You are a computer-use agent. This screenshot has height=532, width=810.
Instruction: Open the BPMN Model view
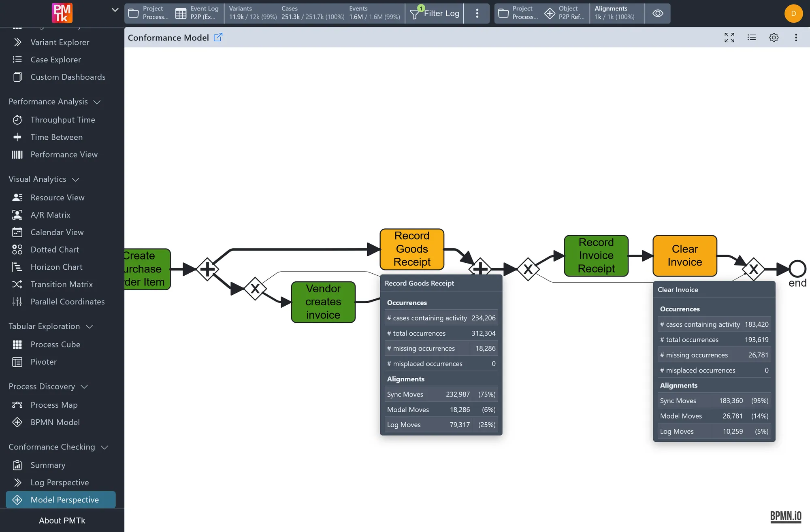[x=55, y=422]
